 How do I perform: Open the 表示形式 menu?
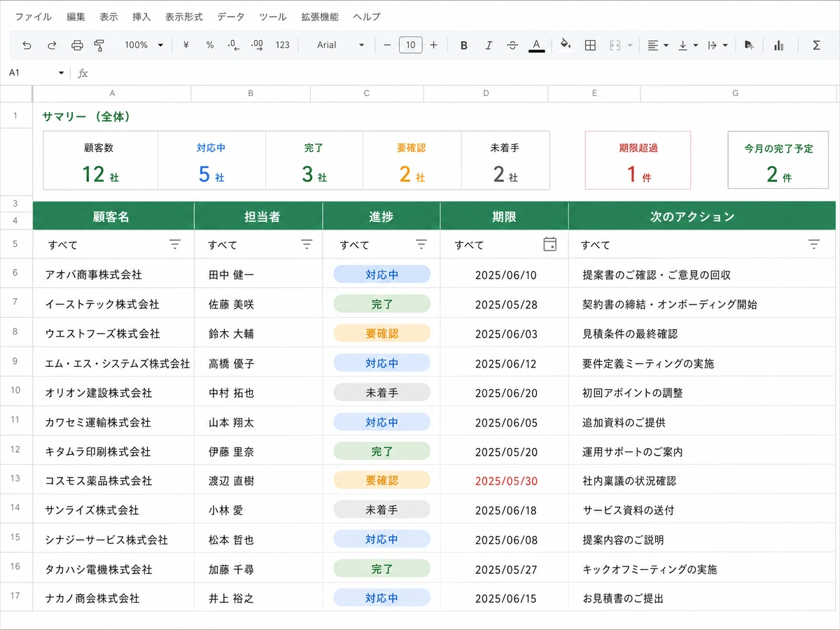pos(184,16)
